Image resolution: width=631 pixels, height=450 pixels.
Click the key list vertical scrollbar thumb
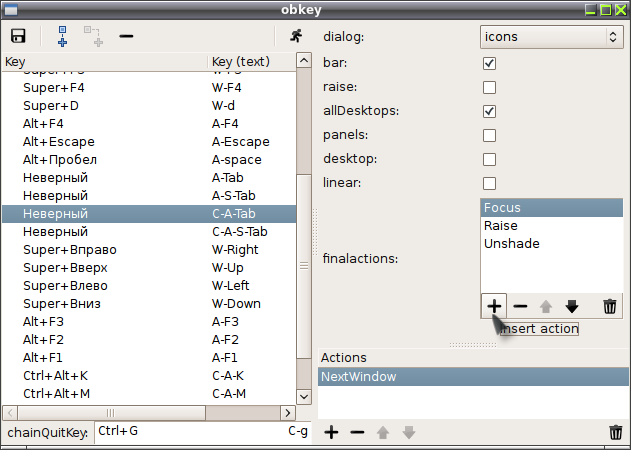tap(304, 266)
